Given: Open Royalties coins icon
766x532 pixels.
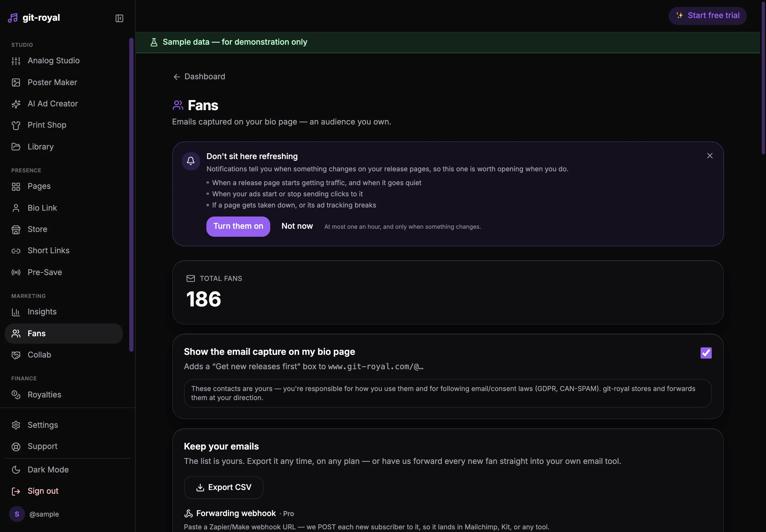Looking at the screenshot, I should pyautogui.click(x=16, y=395).
